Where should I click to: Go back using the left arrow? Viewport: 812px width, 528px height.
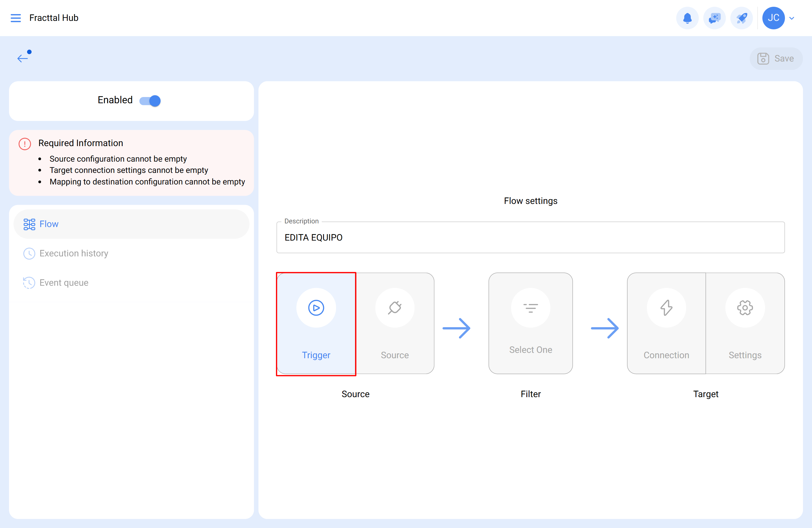click(23, 58)
